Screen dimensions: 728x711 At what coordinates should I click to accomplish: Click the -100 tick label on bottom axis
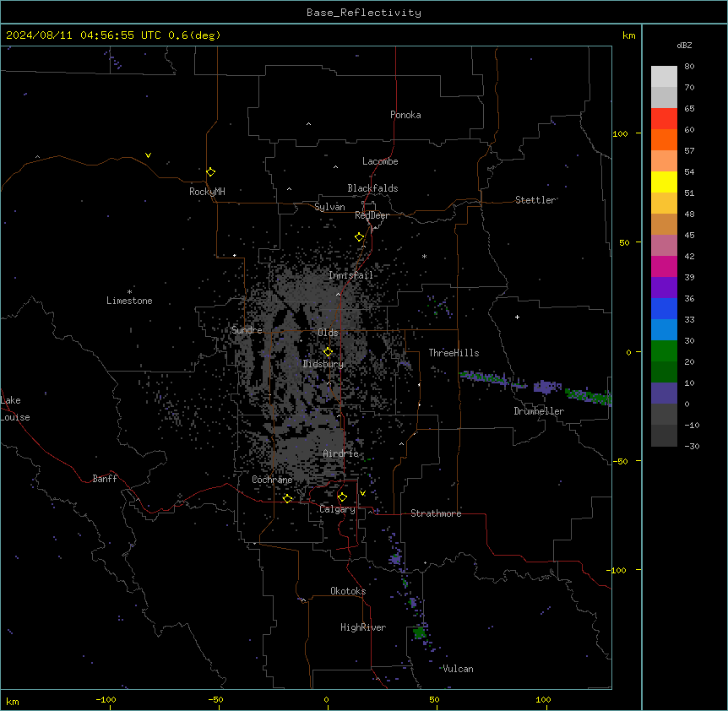coord(106,699)
